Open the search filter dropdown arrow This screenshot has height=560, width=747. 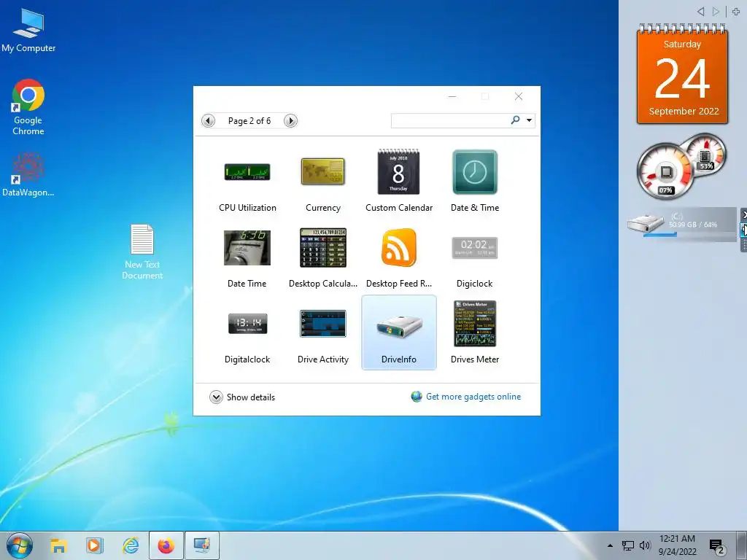[529, 120]
